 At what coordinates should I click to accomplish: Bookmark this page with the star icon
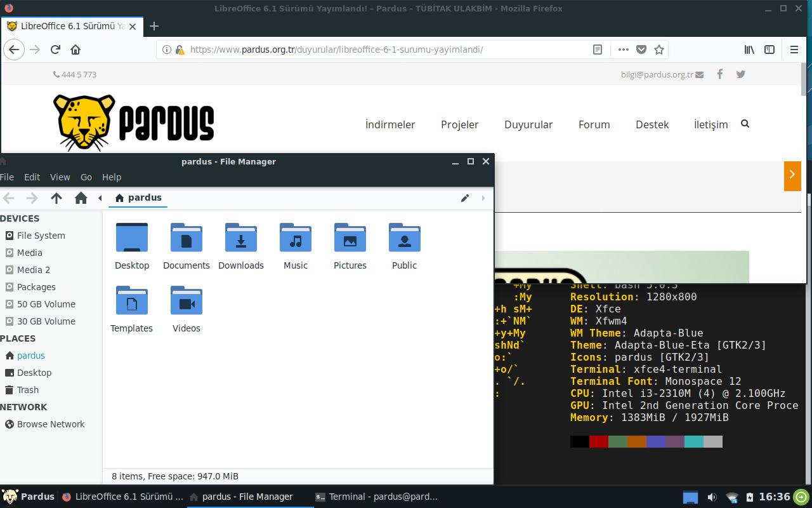[x=659, y=49]
